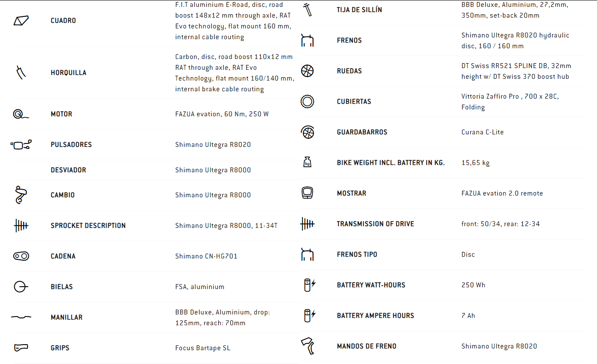Click the grip icon next to GRIPS
Screen dimensions: 597x364
[21, 347]
